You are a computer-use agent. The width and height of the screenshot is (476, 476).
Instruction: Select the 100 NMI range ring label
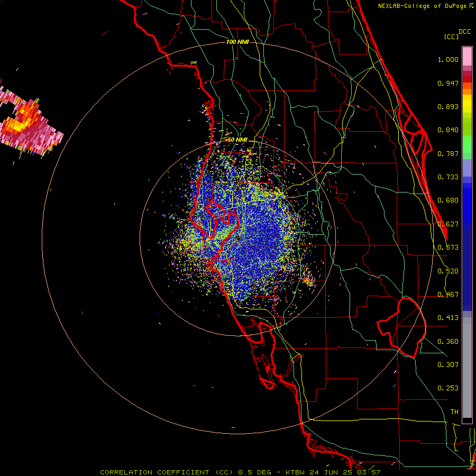237,42
